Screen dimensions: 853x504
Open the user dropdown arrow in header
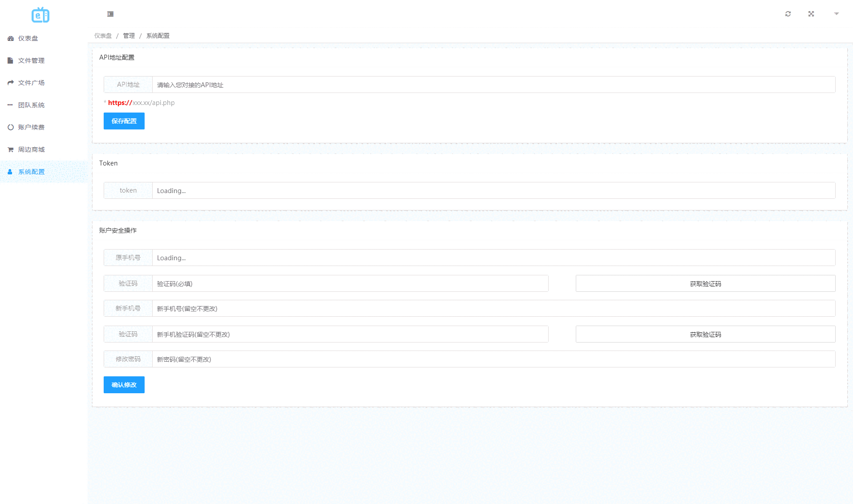[x=837, y=14]
